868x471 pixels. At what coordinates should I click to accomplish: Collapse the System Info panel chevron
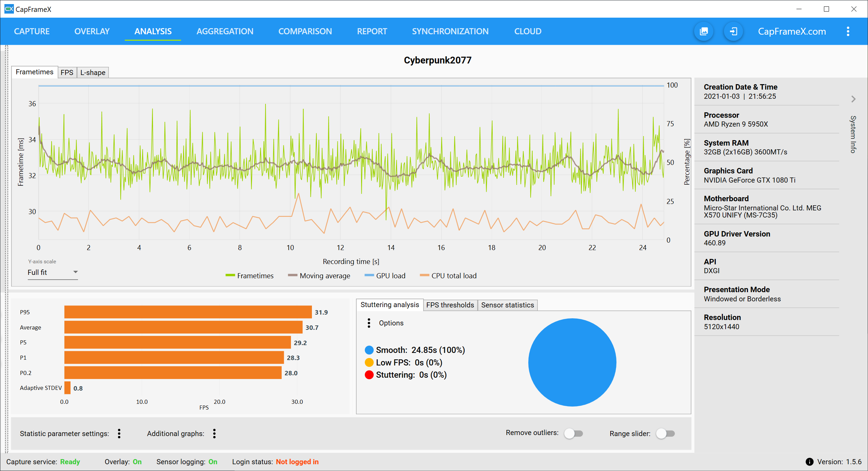pyautogui.click(x=853, y=99)
